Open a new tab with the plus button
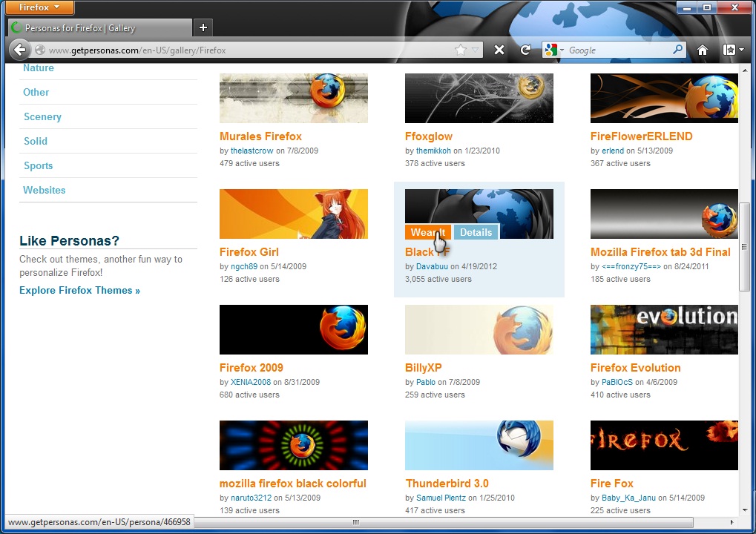 tap(203, 27)
